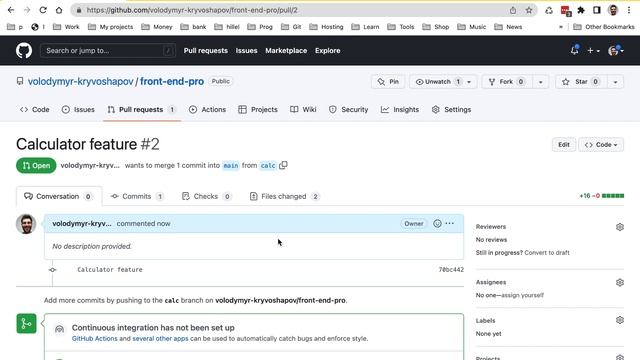Open Labels settings gear
The height and width of the screenshot is (360, 640).
click(620, 320)
